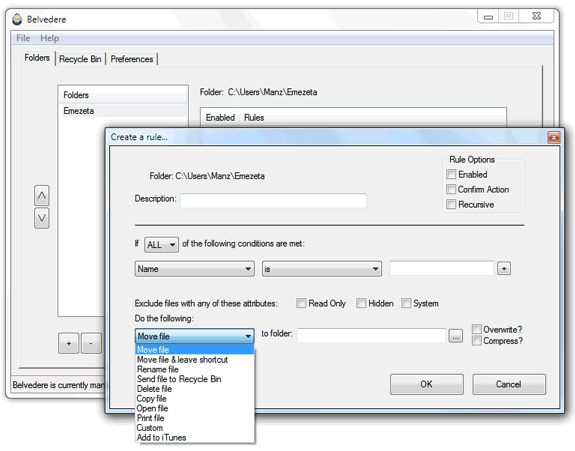This screenshot has height=451, width=575.
Task: Select the Emezeta folder in list
Action: [122, 111]
